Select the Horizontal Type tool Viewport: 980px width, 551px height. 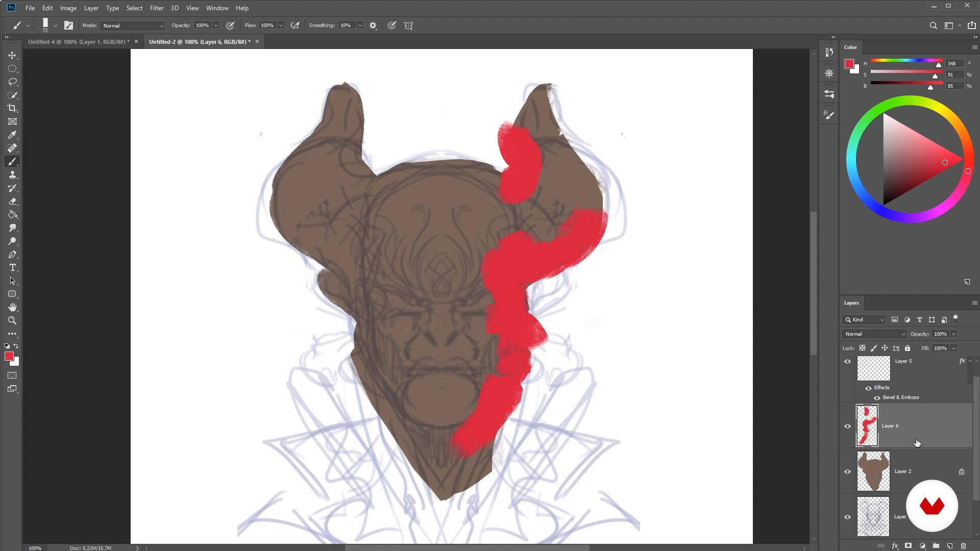coord(12,267)
